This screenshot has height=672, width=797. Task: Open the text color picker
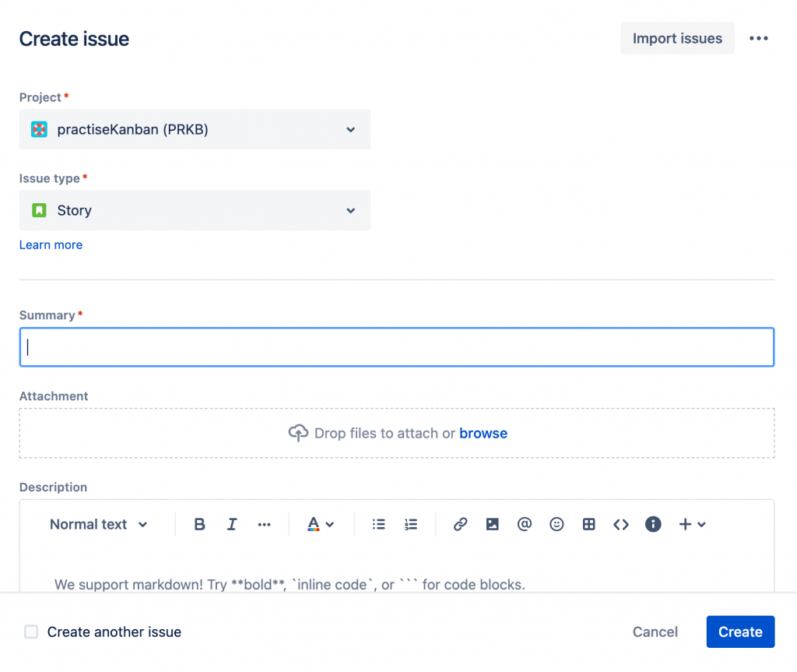click(x=320, y=525)
